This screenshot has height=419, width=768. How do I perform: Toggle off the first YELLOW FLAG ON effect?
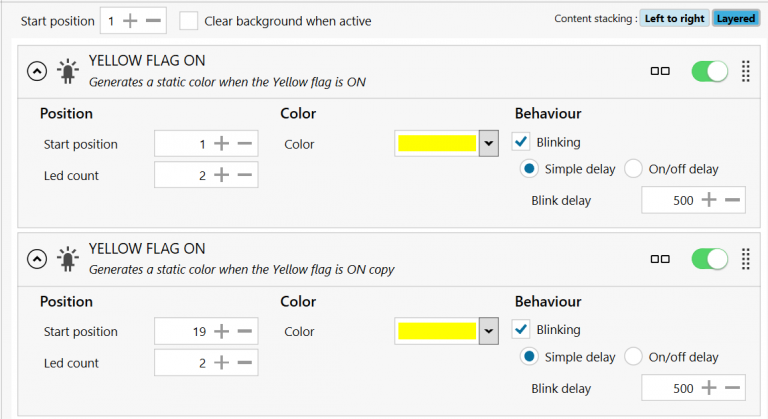pos(710,72)
